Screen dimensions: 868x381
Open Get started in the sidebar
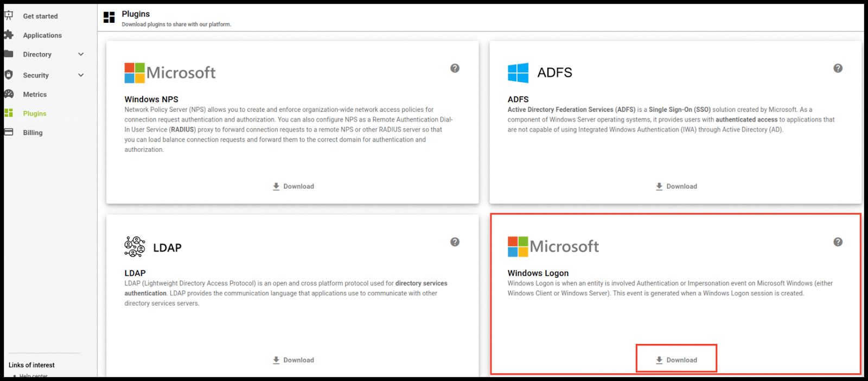point(40,16)
